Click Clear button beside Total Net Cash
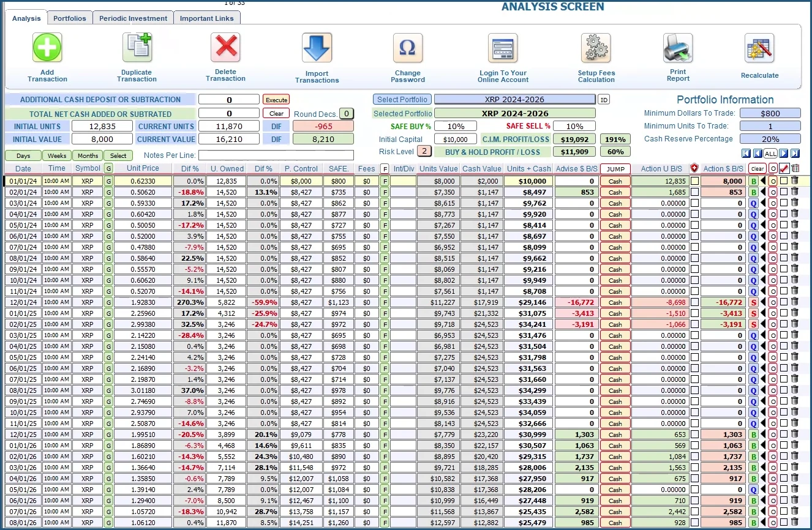This screenshot has width=812, height=530. point(276,113)
